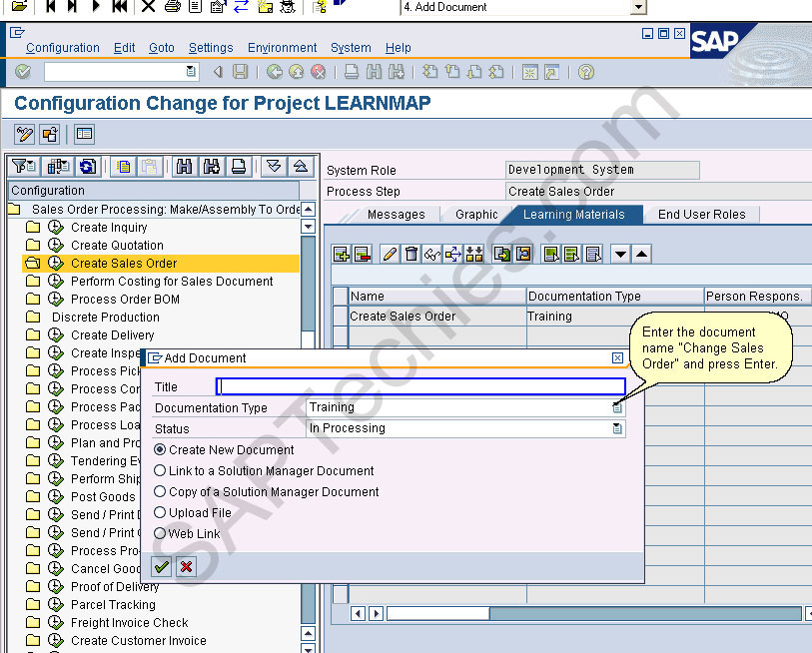Click tree scroll-down arrow near Create Inquiry

pyautogui.click(x=309, y=227)
